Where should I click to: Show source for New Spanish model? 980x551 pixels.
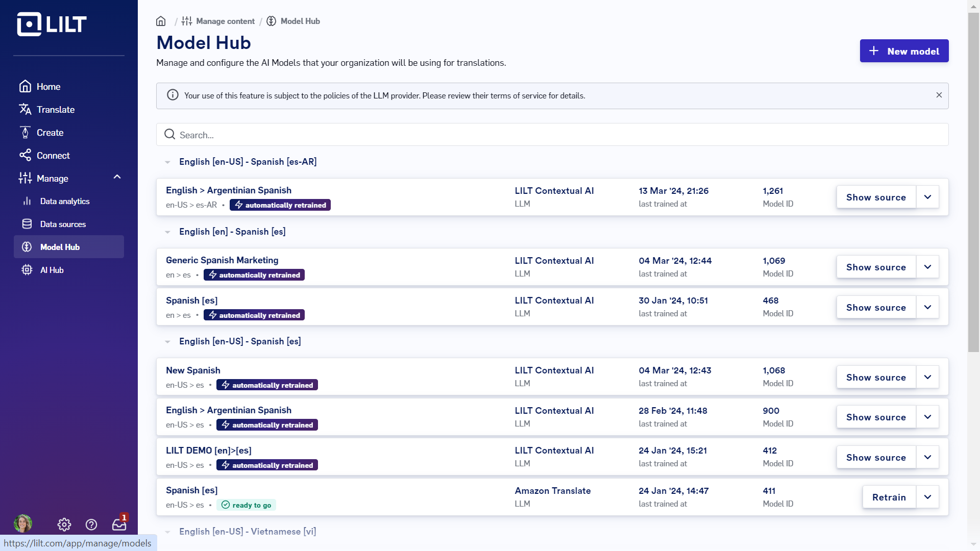[x=876, y=377]
